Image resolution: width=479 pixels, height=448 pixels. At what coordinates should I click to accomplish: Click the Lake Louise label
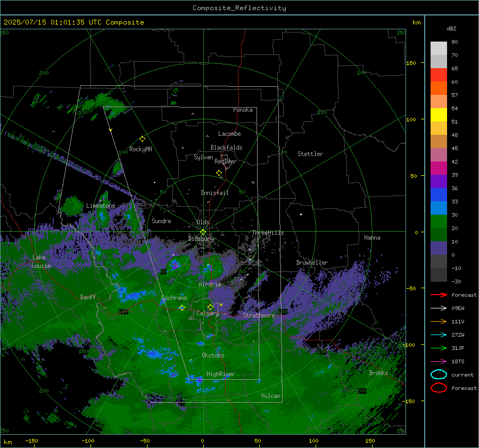[42, 262]
